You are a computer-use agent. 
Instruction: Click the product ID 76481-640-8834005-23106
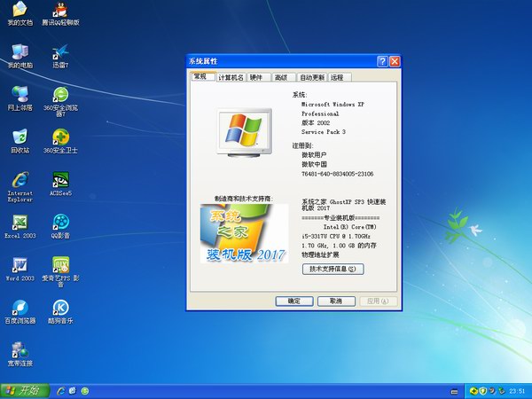tap(338, 174)
